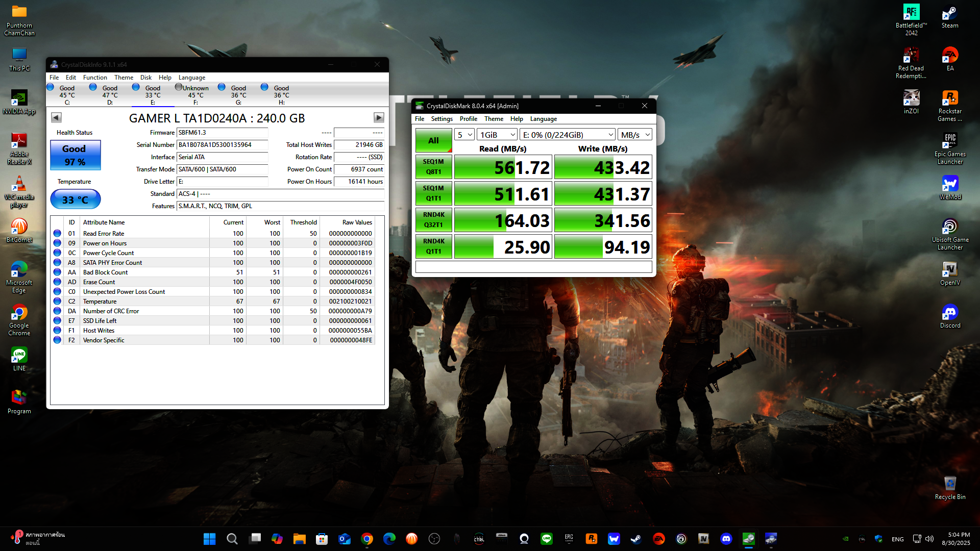Viewport: 980px width, 551px height.
Task: Open the MB/s unit dropdown
Action: [635, 135]
